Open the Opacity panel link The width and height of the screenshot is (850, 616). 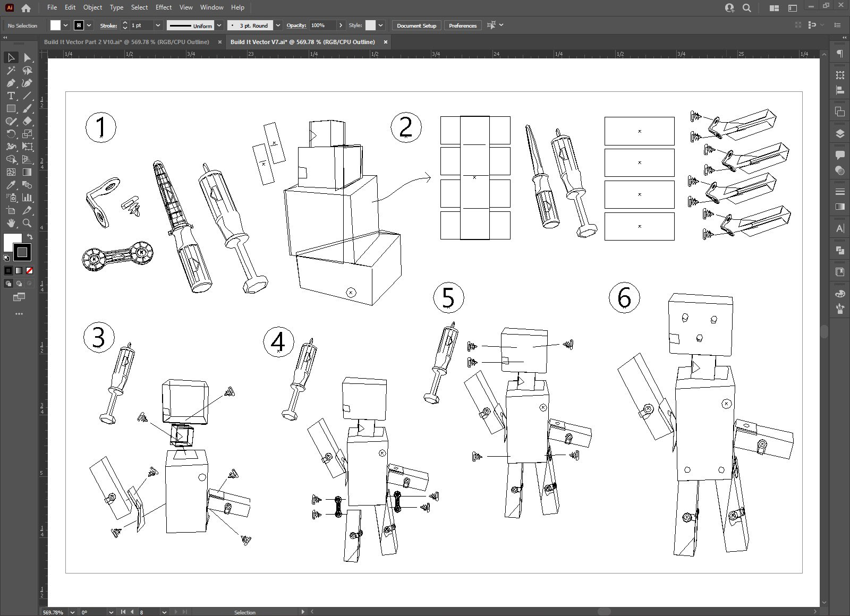[x=296, y=25]
